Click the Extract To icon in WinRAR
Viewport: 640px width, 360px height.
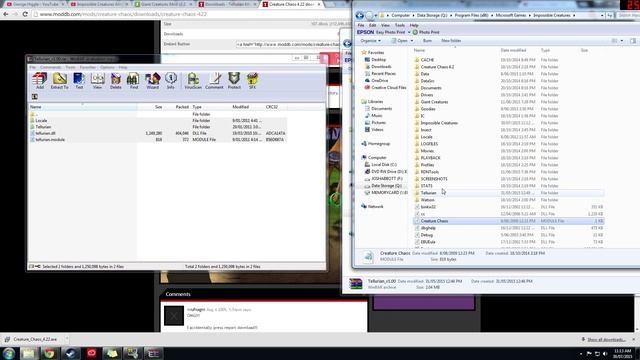pos(60,80)
